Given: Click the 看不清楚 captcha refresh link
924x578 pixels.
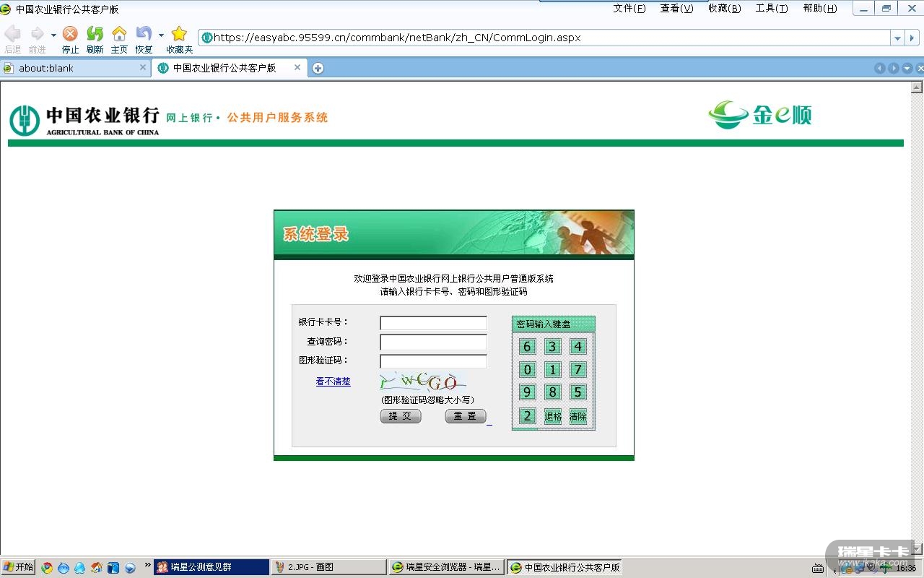Looking at the screenshot, I should pos(333,381).
